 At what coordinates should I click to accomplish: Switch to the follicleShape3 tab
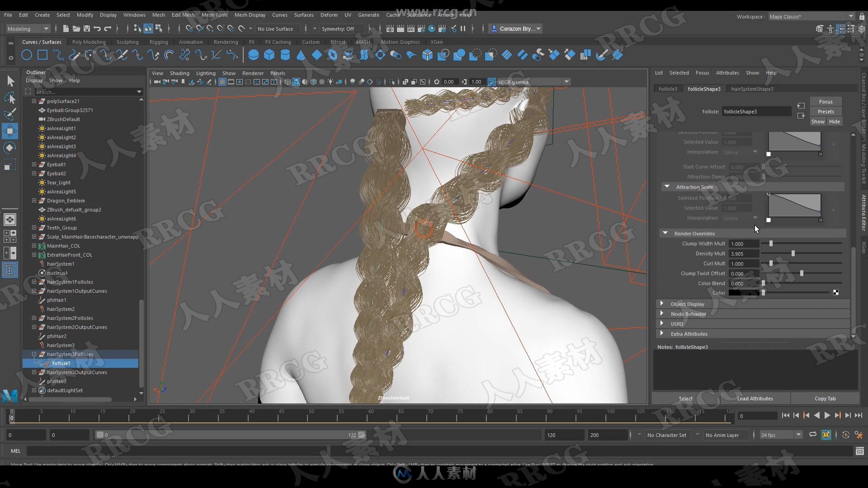tap(704, 89)
